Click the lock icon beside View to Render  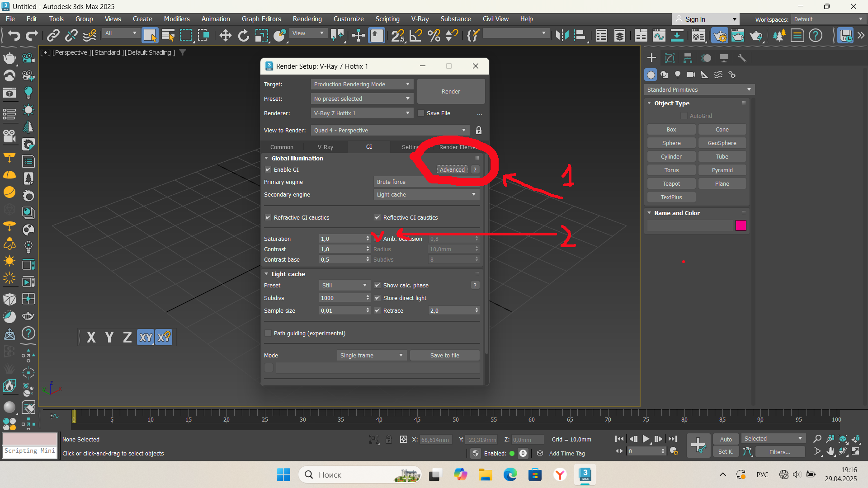(x=479, y=131)
